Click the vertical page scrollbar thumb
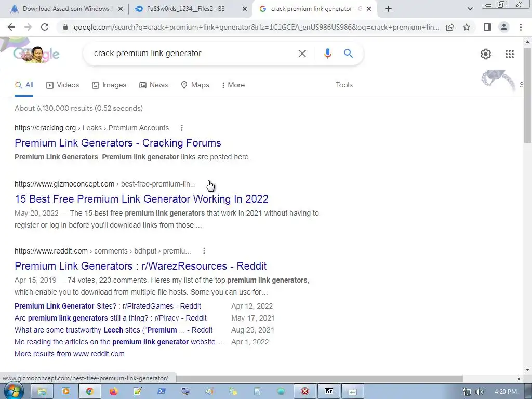This screenshot has width=532, height=399. (x=527, y=95)
